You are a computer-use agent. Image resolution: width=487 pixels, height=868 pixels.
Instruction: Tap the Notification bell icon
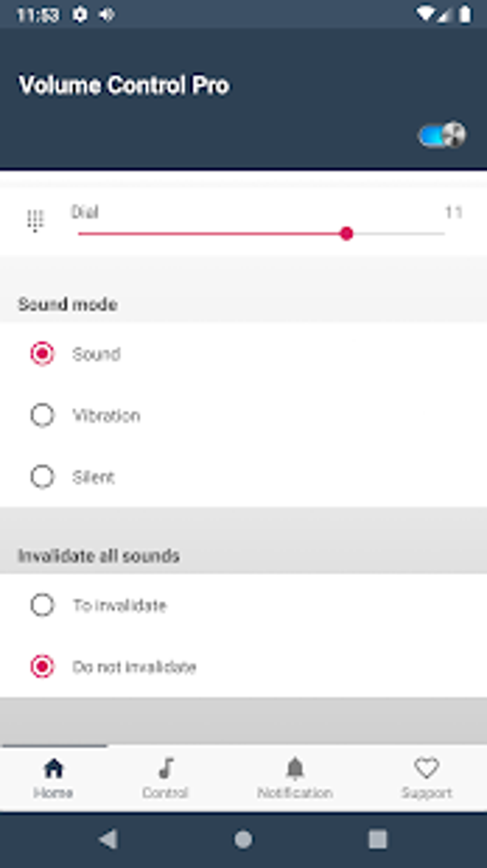click(295, 769)
